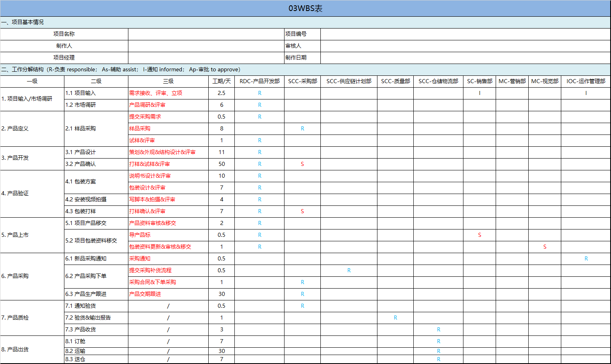Select the empty field beside 项目编号
This screenshot has width=611, height=364.
(465, 34)
